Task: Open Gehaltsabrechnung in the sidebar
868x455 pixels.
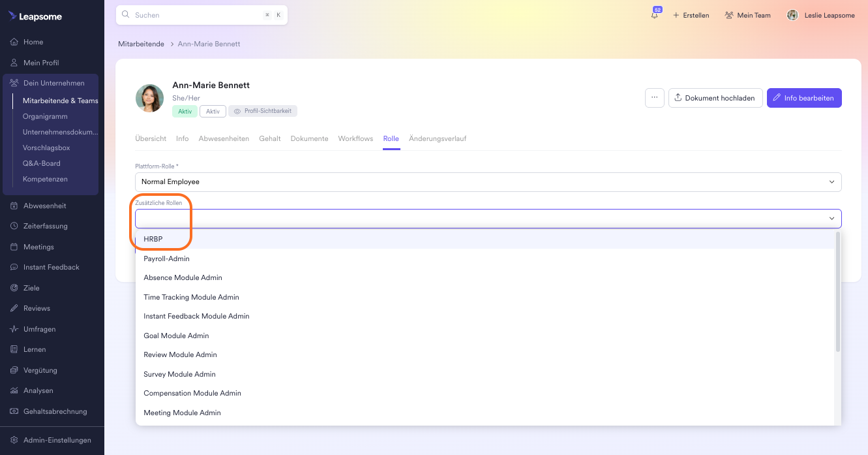Action: pyautogui.click(x=55, y=411)
